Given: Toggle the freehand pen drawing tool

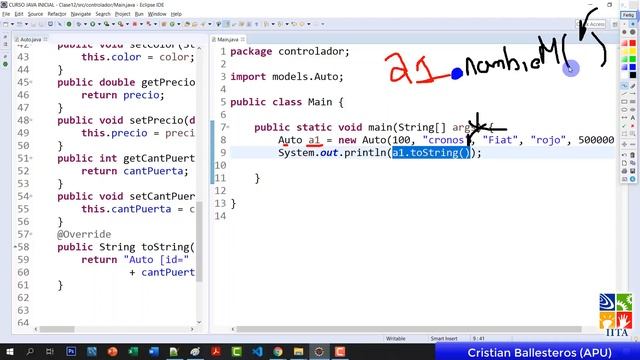Looking at the screenshot, I should [x=624, y=86].
